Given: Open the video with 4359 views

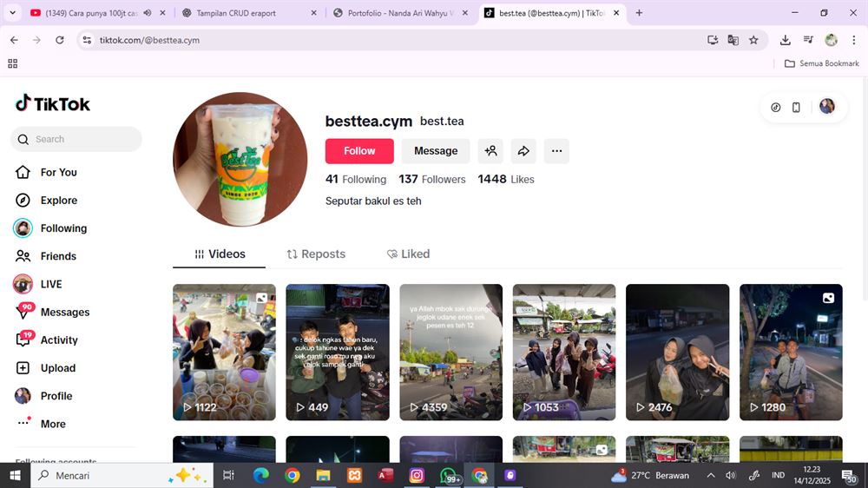Looking at the screenshot, I should [x=450, y=352].
